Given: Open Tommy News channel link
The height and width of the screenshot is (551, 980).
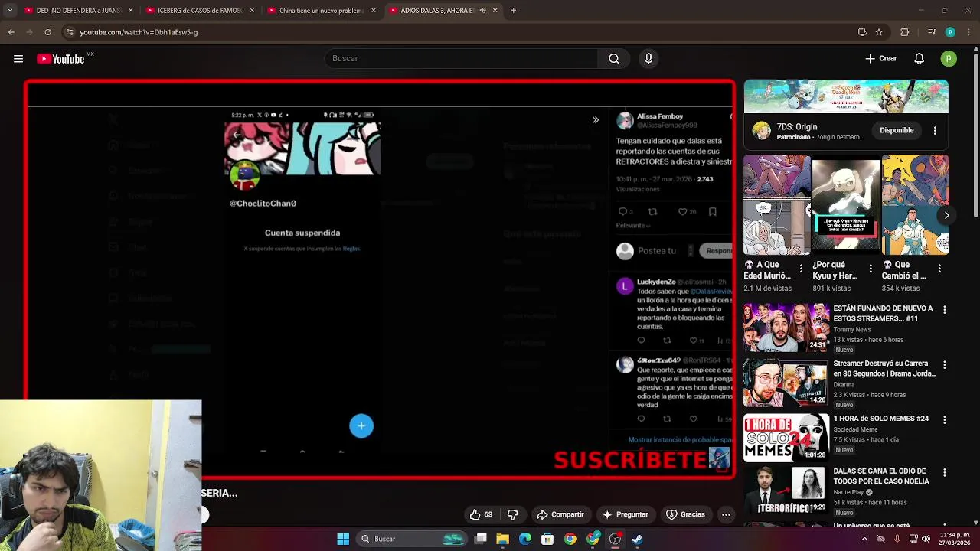Looking at the screenshot, I should 852,329.
